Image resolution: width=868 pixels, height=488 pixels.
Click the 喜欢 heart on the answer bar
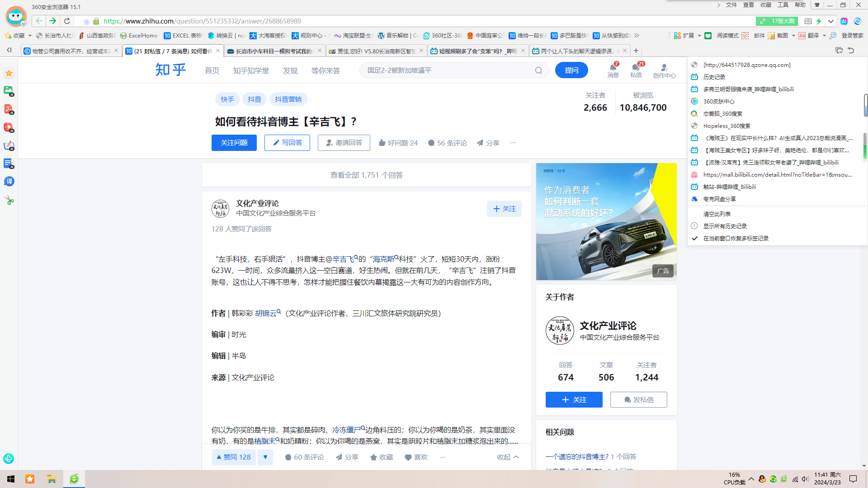[x=416, y=457]
